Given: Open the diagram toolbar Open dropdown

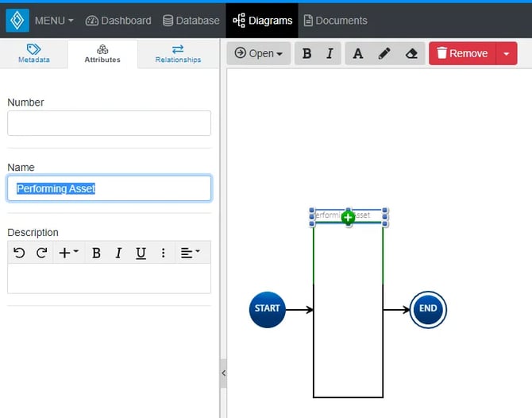Looking at the screenshot, I should [x=259, y=53].
